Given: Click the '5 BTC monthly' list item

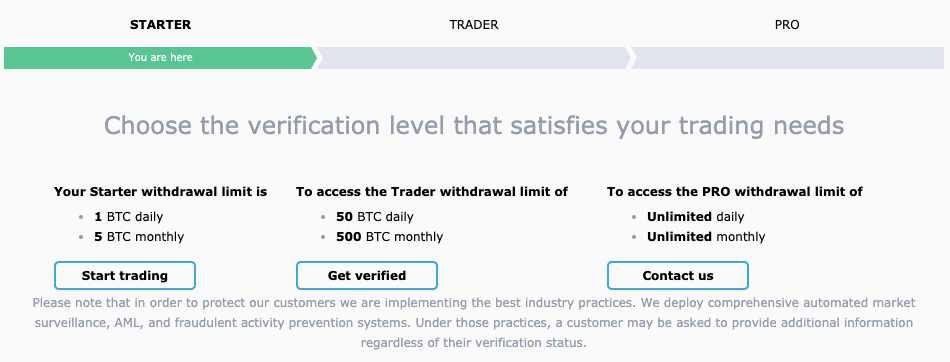Looking at the screenshot, I should click(139, 236).
